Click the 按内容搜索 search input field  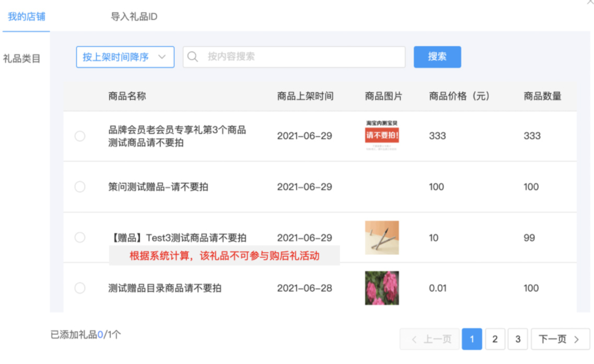pos(293,56)
